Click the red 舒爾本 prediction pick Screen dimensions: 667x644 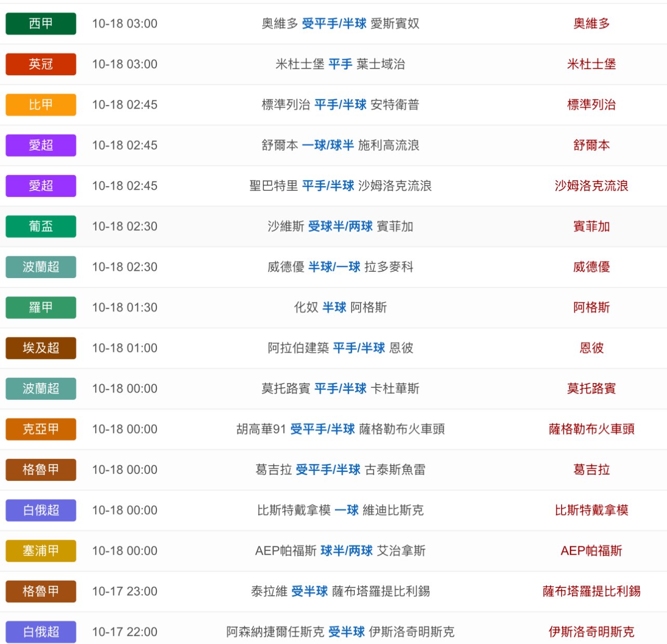(x=591, y=145)
